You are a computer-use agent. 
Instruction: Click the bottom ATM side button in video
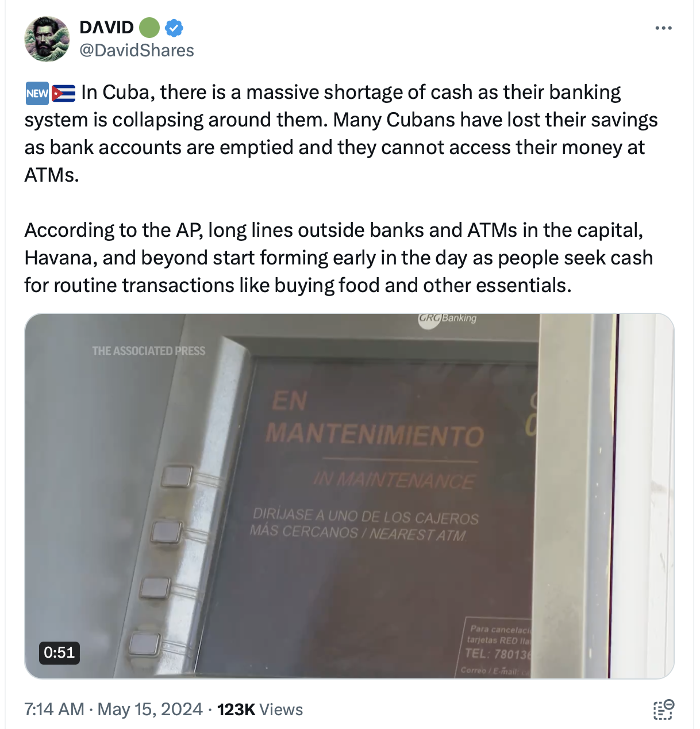coord(145,643)
